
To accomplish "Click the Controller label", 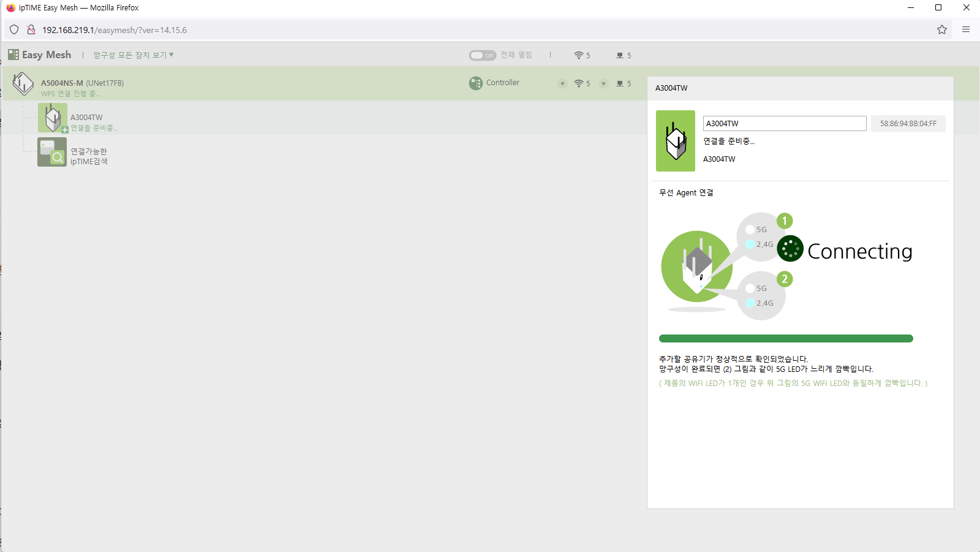I will coord(503,83).
